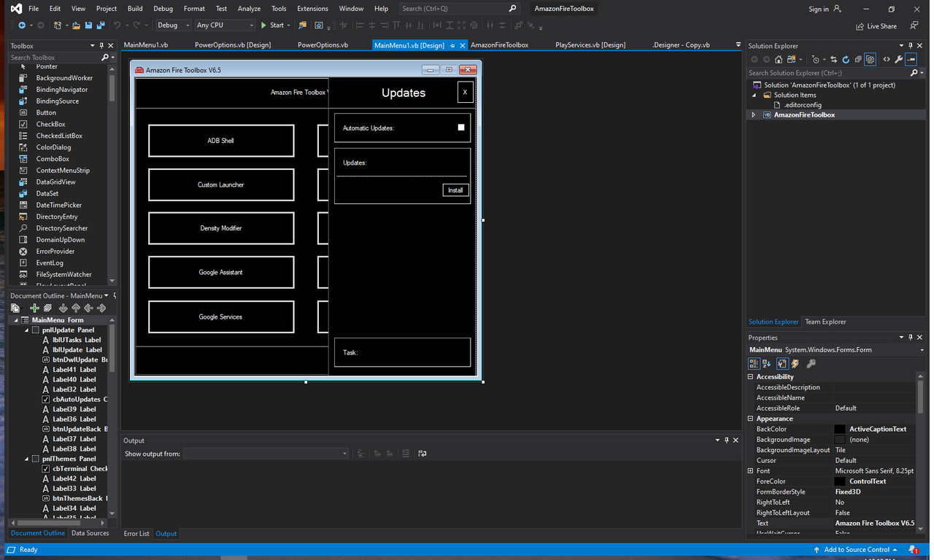Click the Install button on the Updates form

coord(455,190)
